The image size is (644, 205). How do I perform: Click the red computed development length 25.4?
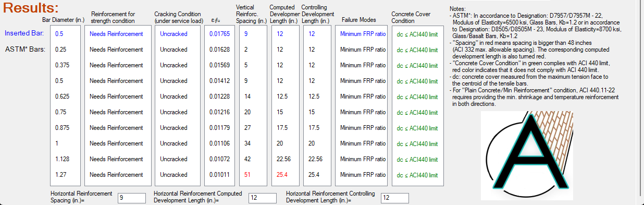pyautogui.click(x=282, y=175)
